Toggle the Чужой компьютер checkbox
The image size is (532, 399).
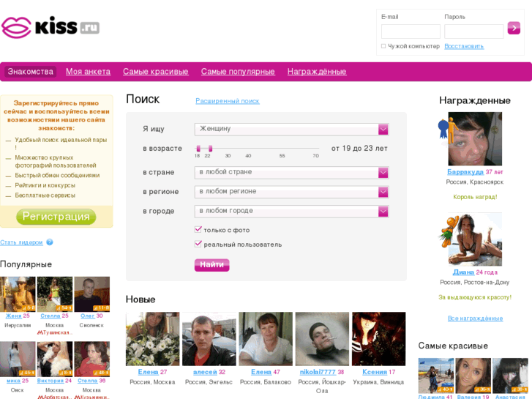point(383,46)
